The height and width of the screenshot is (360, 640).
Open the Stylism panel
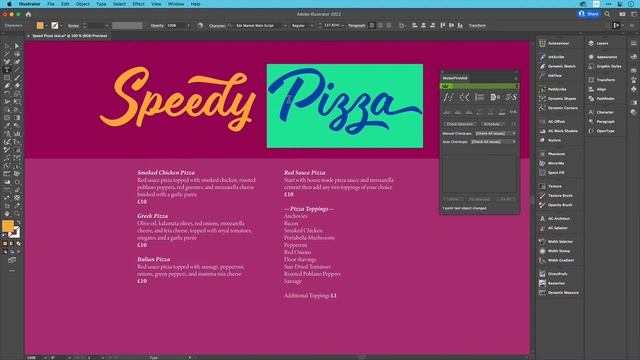tap(551, 140)
